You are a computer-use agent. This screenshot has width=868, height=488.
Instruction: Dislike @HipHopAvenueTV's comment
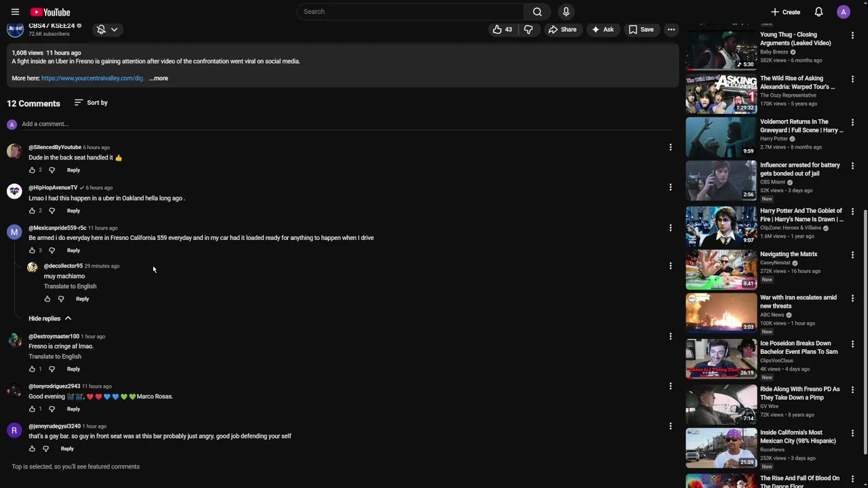[x=52, y=211]
